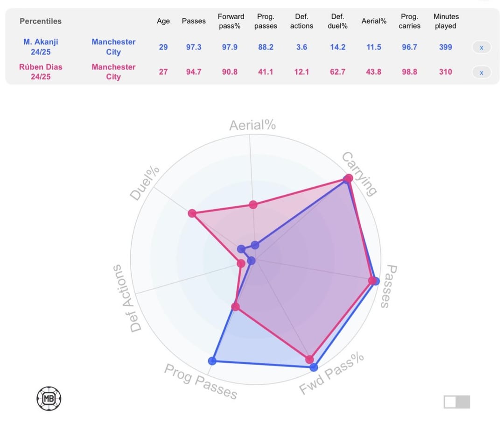Open M. Akanji 24/25 player link
The width and height of the screenshot is (504, 423).
pos(41,47)
